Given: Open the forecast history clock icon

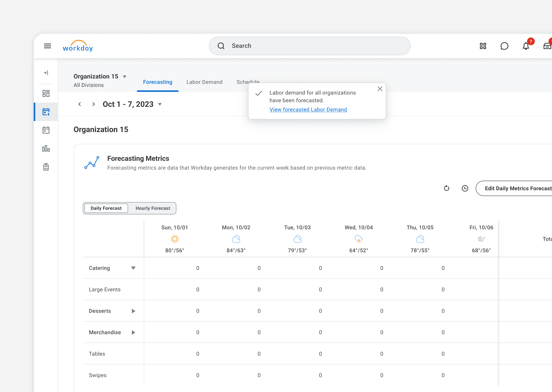Looking at the screenshot, I should [x=465, y=188].
